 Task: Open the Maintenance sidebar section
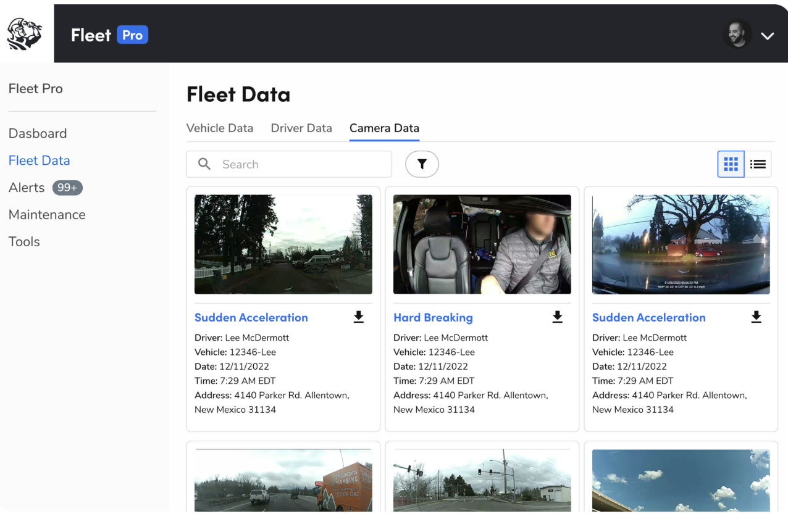(47, 215)
